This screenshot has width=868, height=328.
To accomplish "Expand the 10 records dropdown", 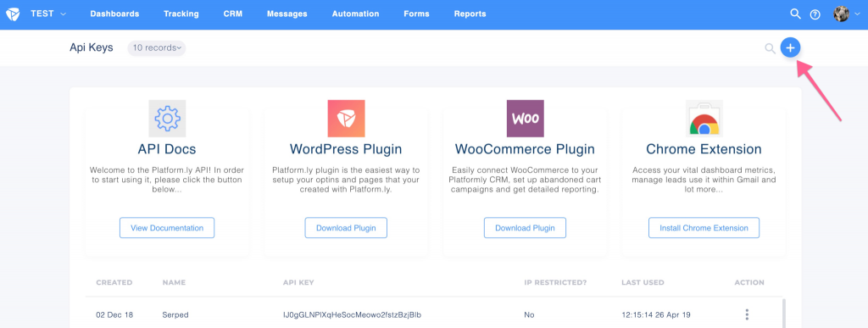I will [x=157, y=48].
